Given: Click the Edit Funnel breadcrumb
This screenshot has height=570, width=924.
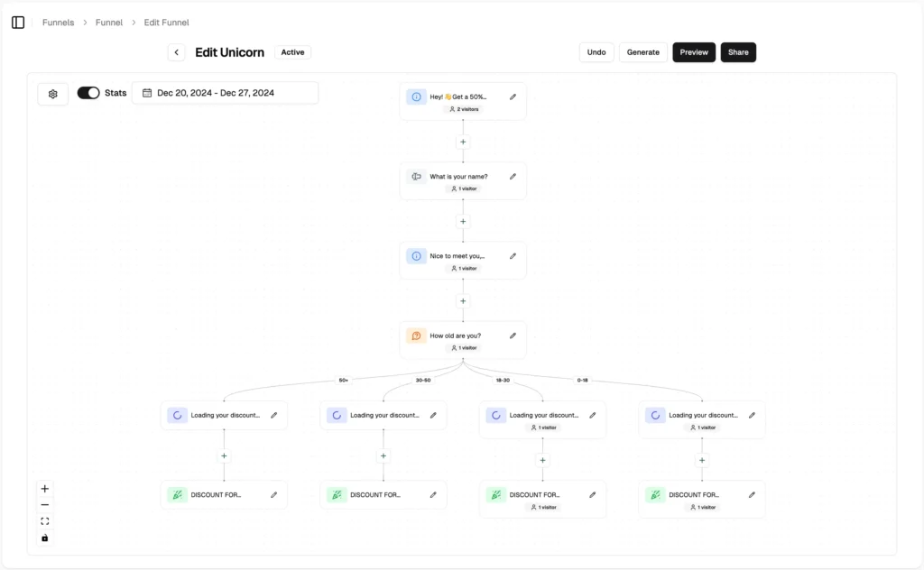Looking at the screenshot, I should point(166,23).
